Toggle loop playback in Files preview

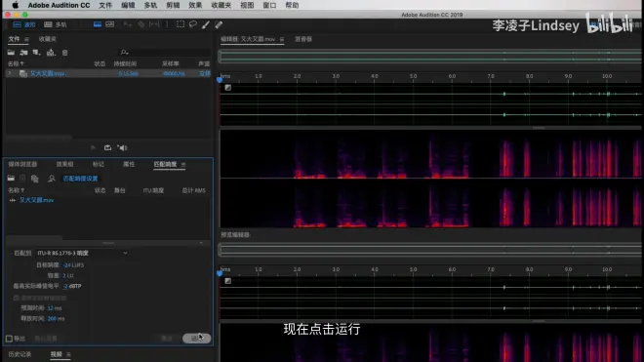point(107,148)
